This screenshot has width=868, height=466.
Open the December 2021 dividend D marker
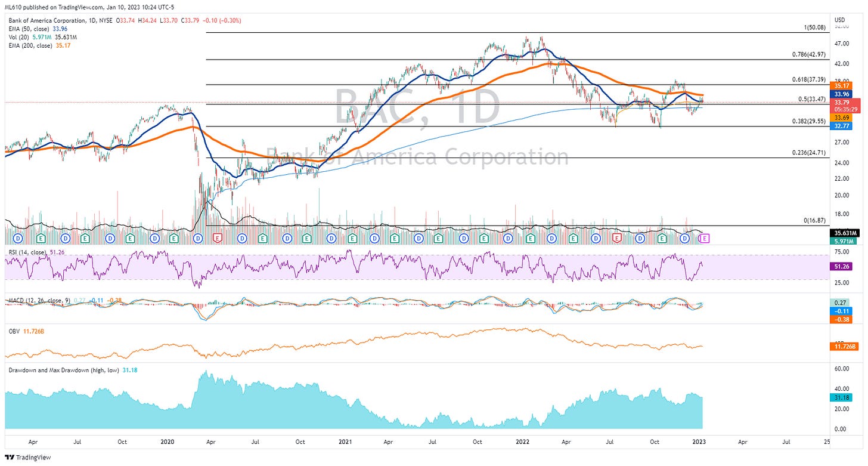(508, 238)
